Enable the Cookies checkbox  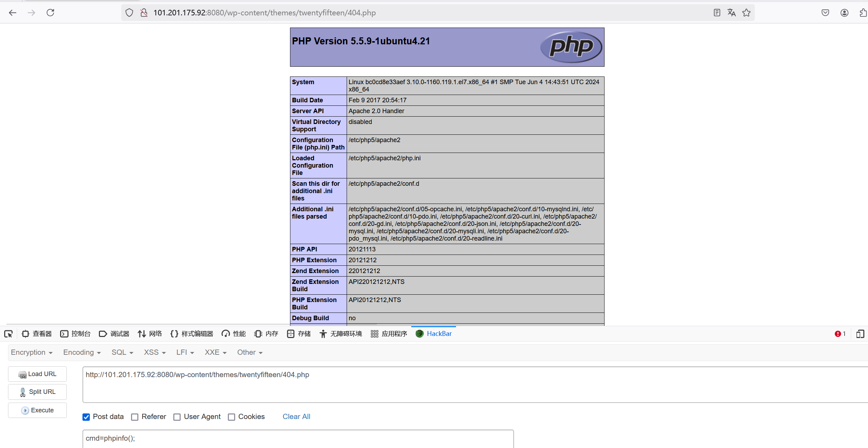pyautogui.click(x=232, y=417)
